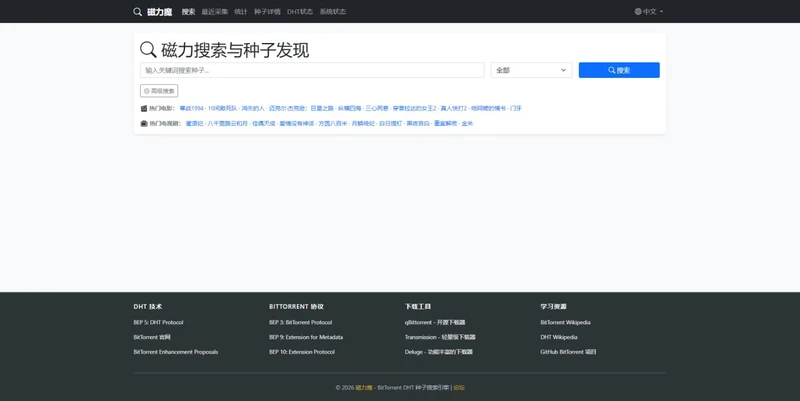
Task: Search hot movie 10间敢死队
Action: pos(222,108)
